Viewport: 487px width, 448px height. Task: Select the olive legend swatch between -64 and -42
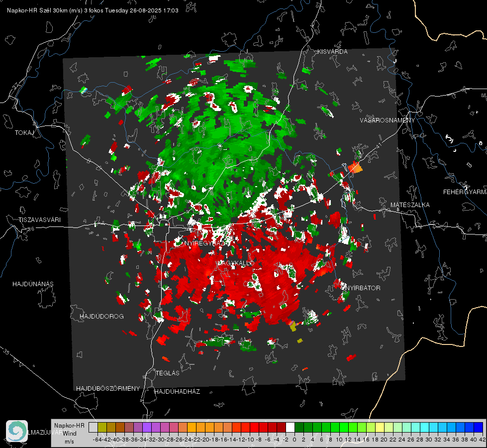coord(102,427)
